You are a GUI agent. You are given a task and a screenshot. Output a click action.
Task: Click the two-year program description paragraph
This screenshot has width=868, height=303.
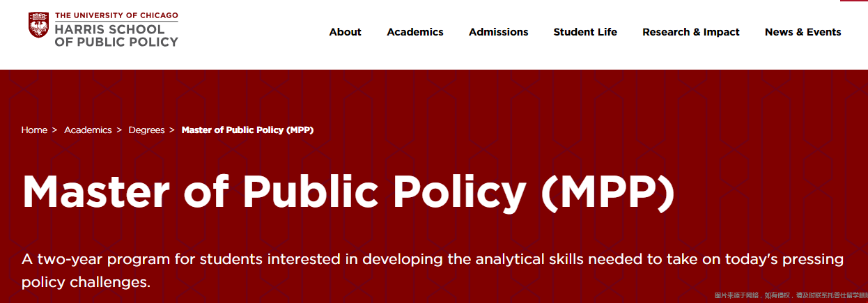[433, 271]
